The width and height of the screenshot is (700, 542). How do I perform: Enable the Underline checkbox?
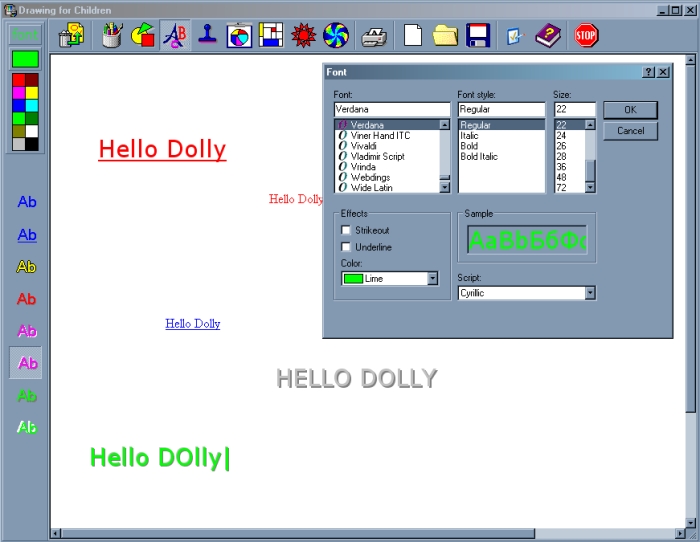click(346, 247)
